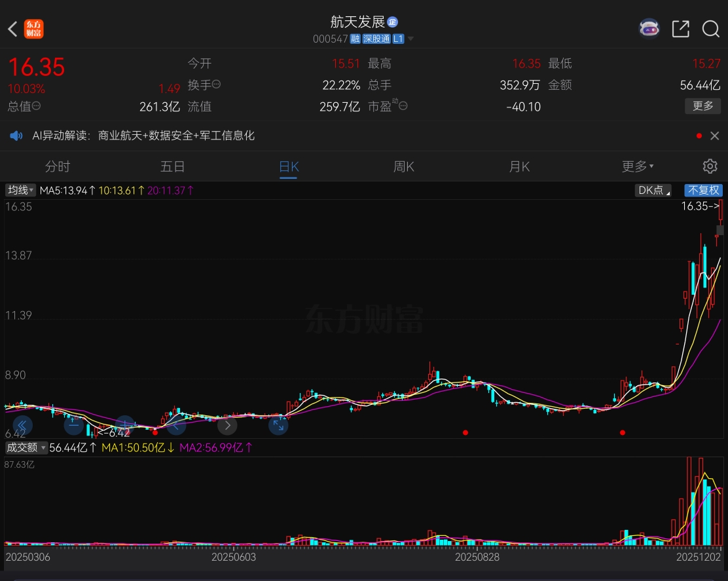728x581 pixels.
Task: Tap the stock code 000547
Action: (x=330, y=39)
